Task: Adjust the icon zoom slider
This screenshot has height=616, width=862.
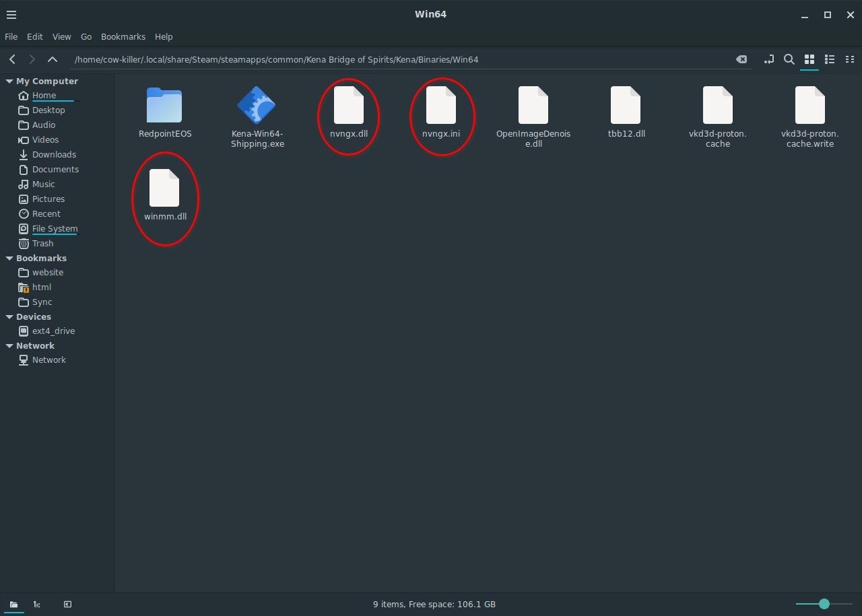Action: (x=824, y=604)
